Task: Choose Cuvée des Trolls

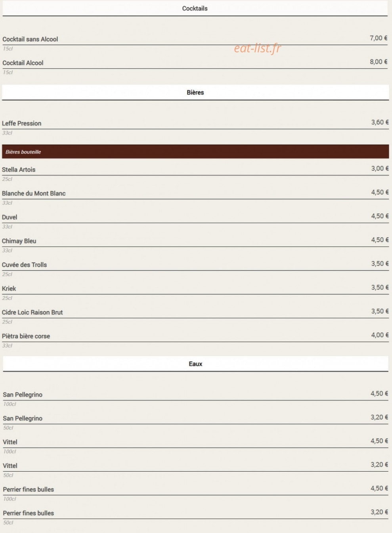Action: pyautogui.click(x=24, y=265)
